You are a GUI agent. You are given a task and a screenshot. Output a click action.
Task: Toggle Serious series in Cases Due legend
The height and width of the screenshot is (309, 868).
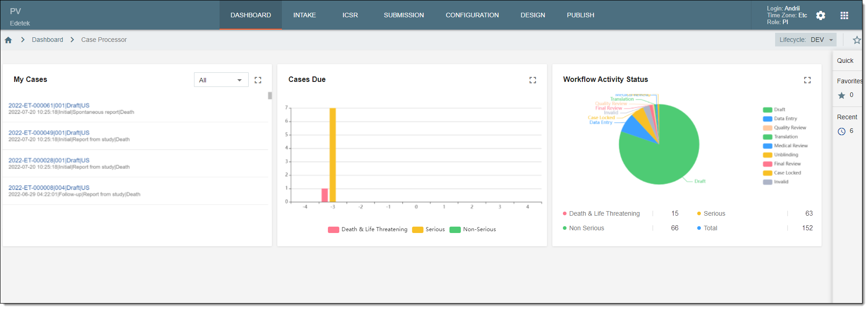429,229
